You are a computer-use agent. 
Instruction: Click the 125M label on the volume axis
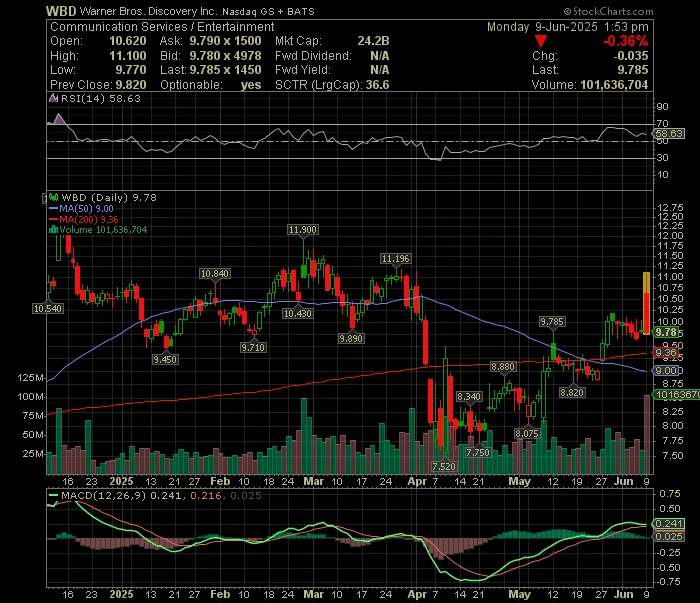coord(31,378)
